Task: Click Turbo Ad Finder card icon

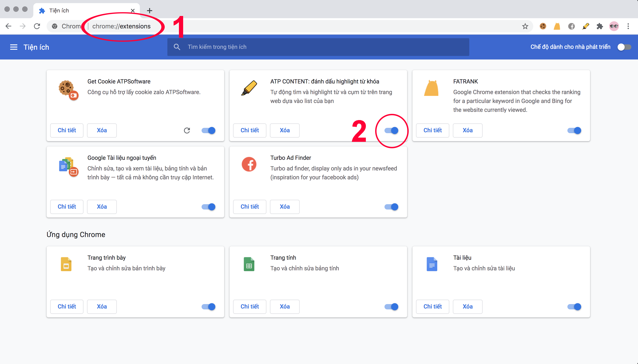Action: tap(249, 164)
